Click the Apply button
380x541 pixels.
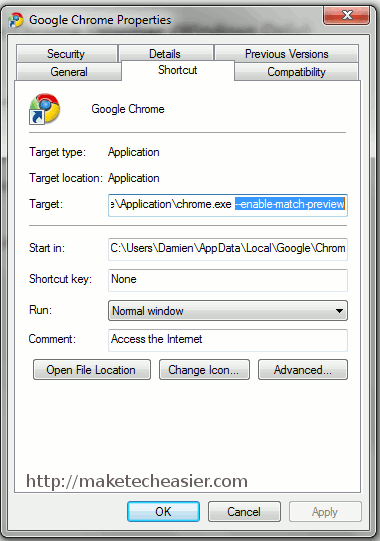pos(325,511)
